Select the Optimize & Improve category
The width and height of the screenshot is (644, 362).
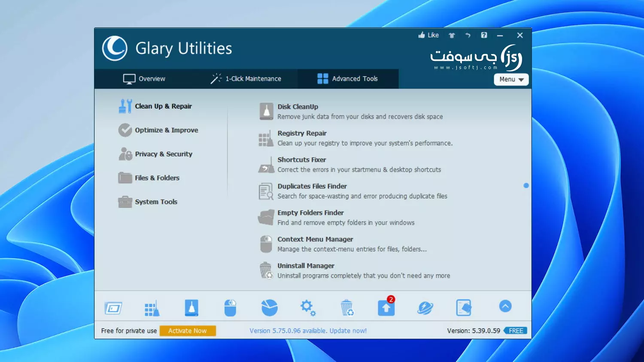pyautogui.click(x=158, y=130)
